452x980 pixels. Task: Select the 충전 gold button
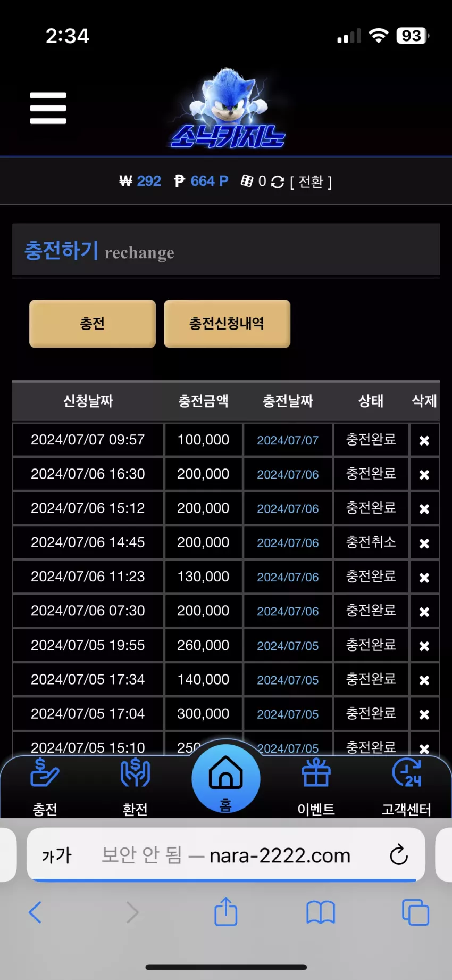point(93,324)
